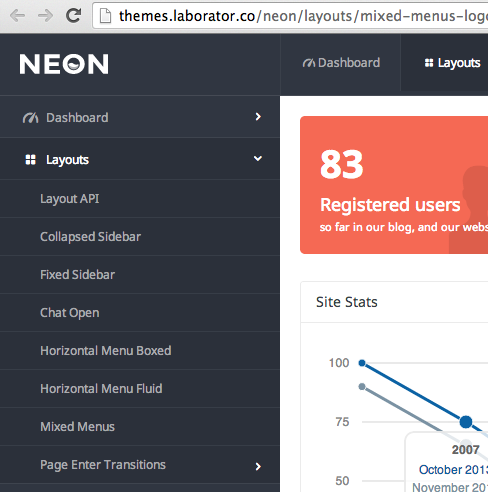Expand the sidebar Dashboard chevron
488x492 pixels.
pyautogui.click(x=258, y=117)
